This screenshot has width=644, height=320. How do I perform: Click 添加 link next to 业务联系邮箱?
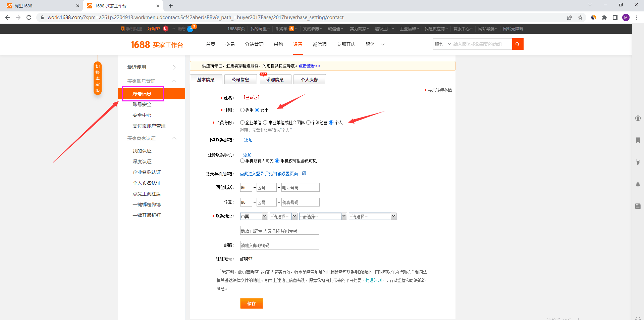(x=248, y=140)
